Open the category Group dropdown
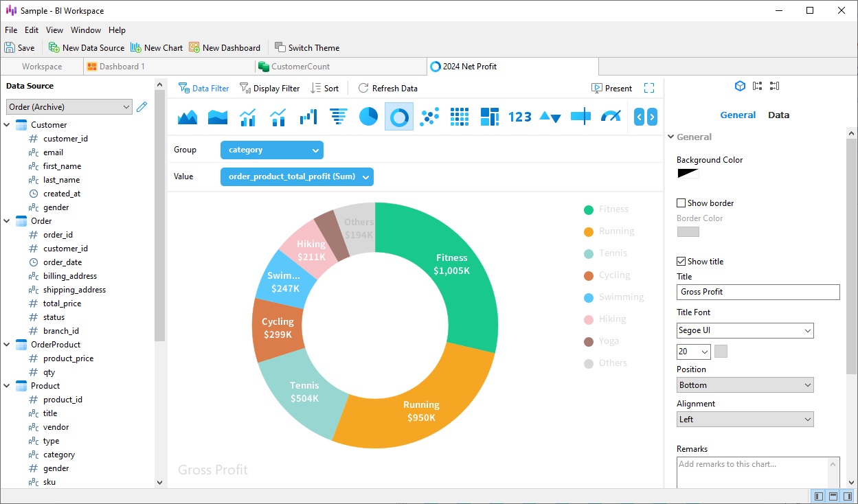Viewport: 858px width, 504px height. pos(271,150)
